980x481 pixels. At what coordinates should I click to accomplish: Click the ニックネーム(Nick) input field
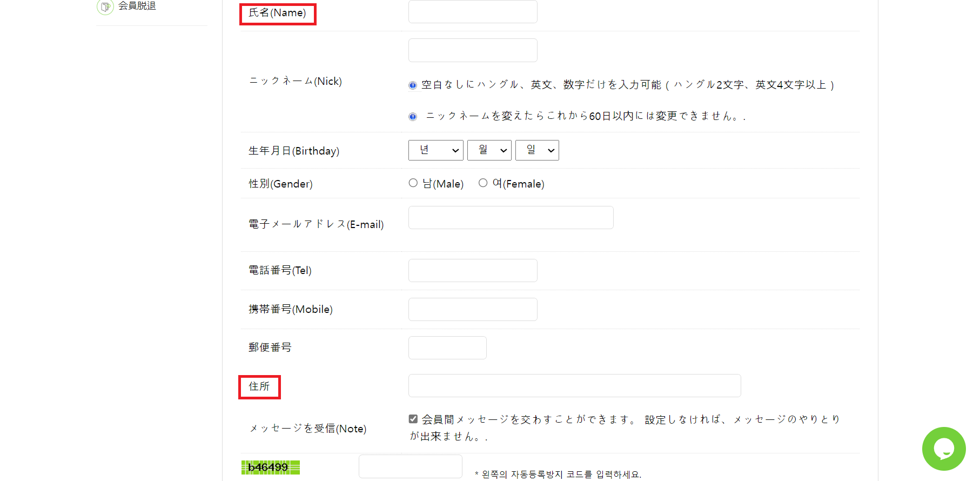pyautogui.click(x=473, y=50)
